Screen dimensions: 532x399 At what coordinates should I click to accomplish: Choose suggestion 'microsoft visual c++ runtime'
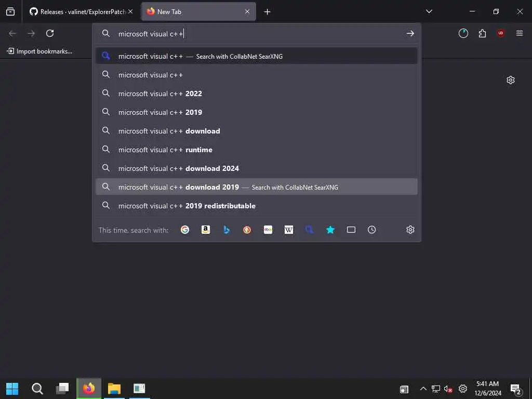[x=257, y=150]
